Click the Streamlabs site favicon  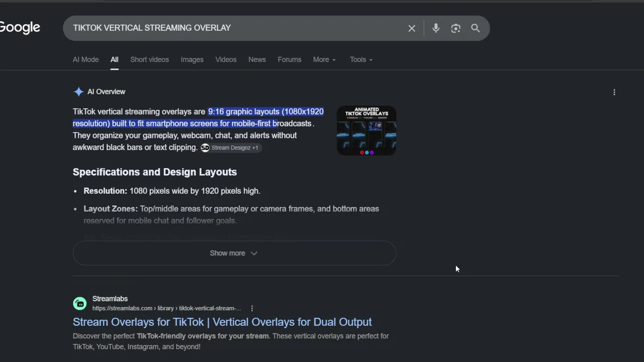click(79, 303)
